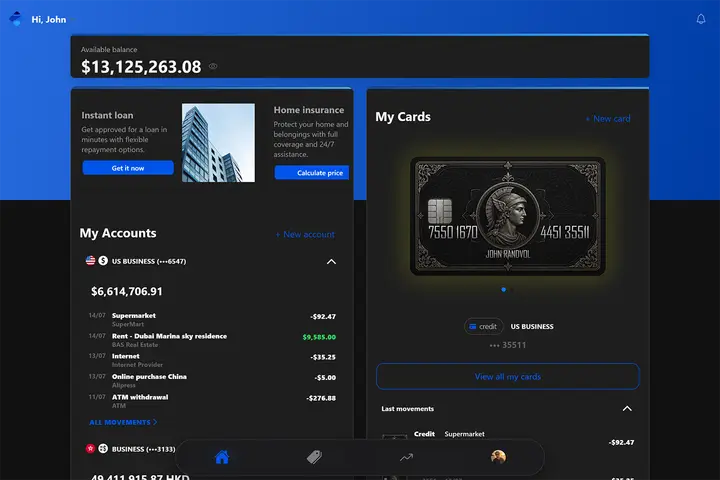Screen dimensions: 720x480
Task: Add a New account
Action: click(x=305, y=234)
